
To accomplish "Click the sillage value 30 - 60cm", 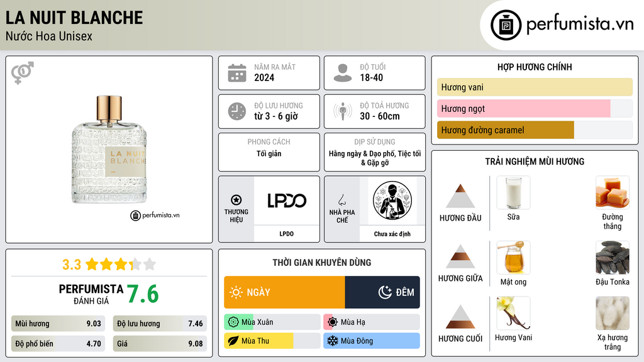I will [379, 116].
